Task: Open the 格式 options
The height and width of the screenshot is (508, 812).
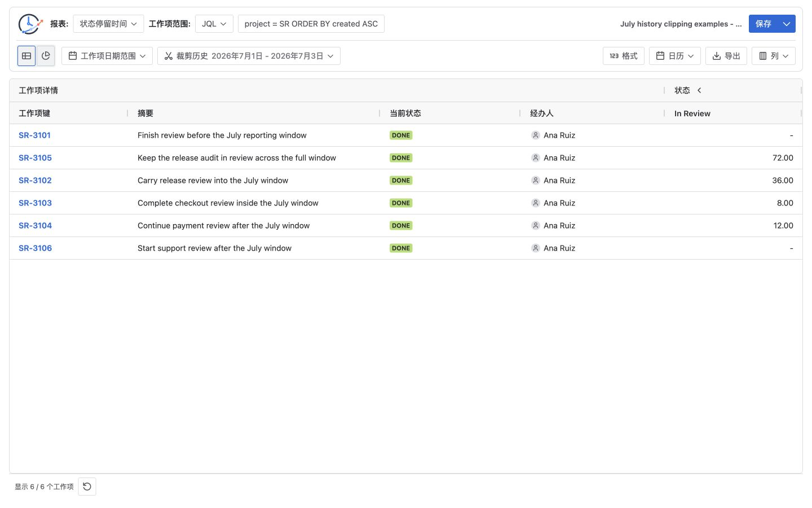Action: point(624,56)
